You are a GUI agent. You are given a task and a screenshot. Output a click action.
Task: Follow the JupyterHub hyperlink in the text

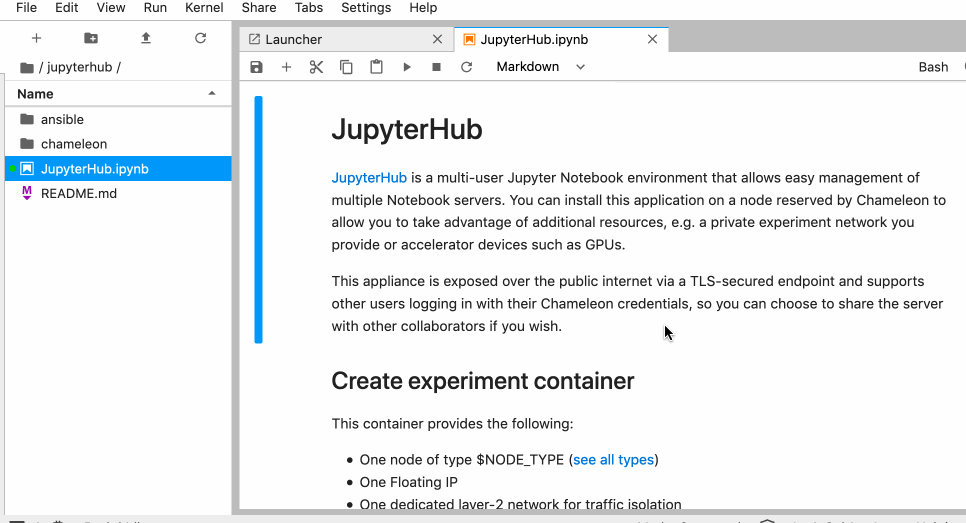pos(369,178)
